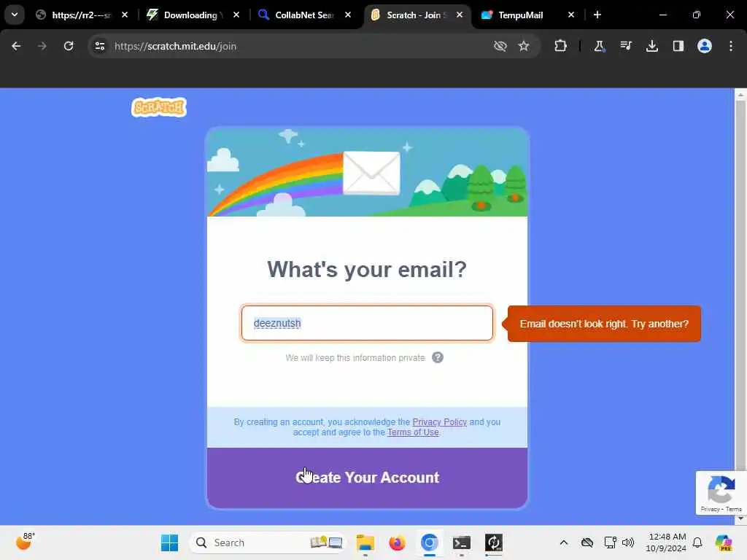The width and height of the screenshot is (747, 560).
Task: Open the profile avatar menu
Action: [704, 46]
